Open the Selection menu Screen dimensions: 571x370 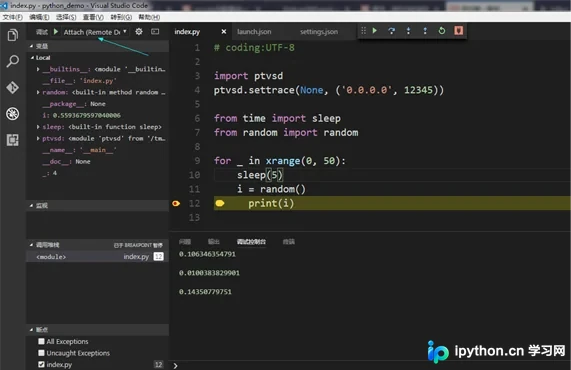[66, 17]
